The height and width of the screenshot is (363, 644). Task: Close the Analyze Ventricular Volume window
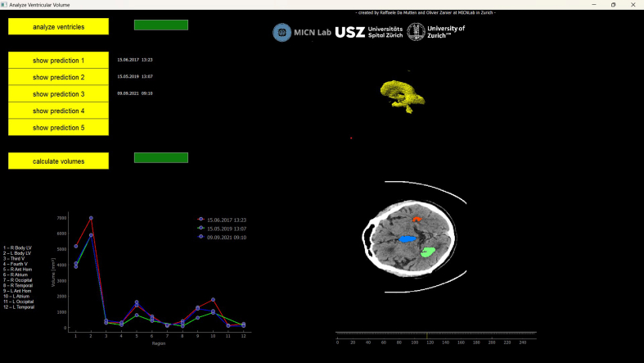(633, 5)
